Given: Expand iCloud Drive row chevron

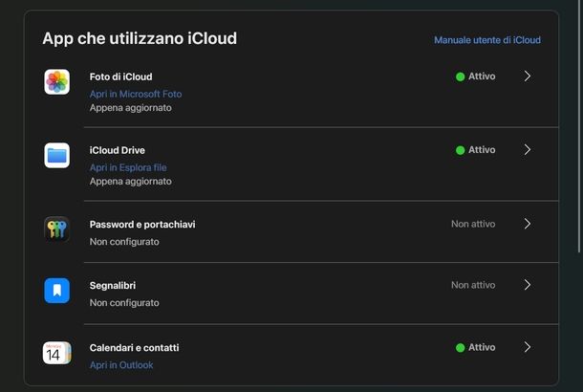Looking at the screenshot, I should click(528, 150).
